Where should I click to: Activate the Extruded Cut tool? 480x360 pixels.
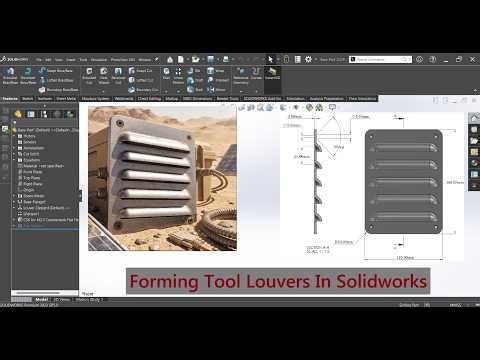click(x=89, y=75)
